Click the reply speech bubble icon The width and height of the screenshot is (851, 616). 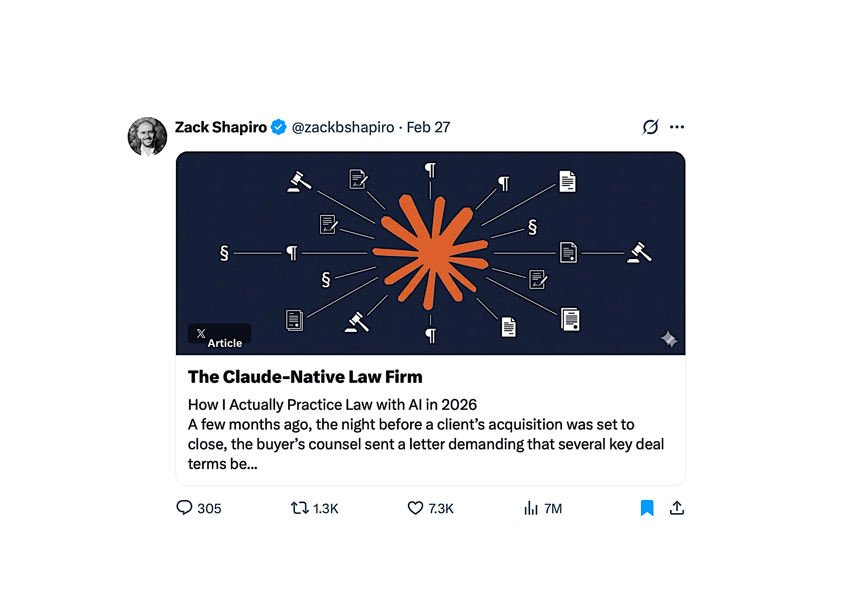[184, 508]
